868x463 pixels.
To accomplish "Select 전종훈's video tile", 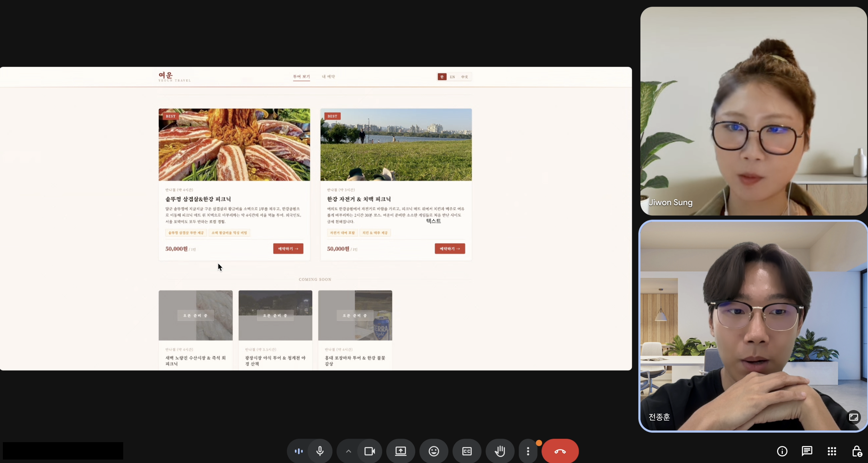I will tap(753, 326).
